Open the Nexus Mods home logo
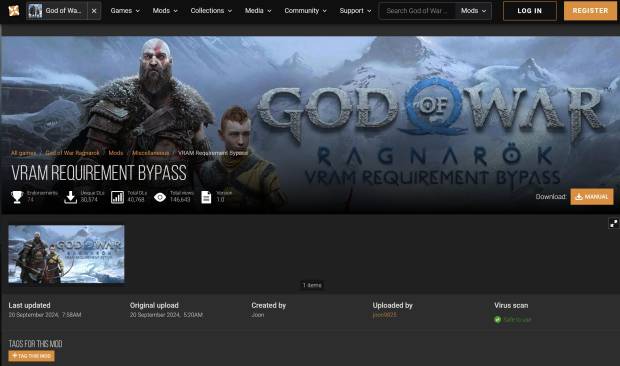Viewport: 620px width, 366px height. (x=14, y=11)
